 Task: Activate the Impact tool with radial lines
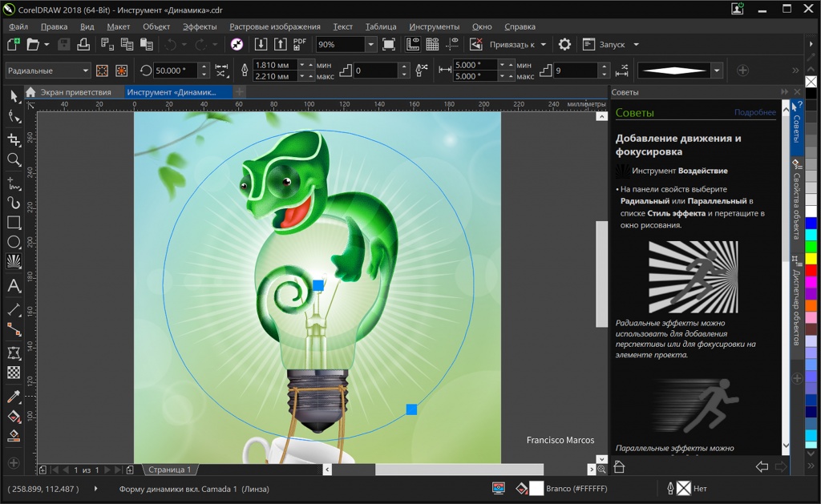click(x=14, y=261)
